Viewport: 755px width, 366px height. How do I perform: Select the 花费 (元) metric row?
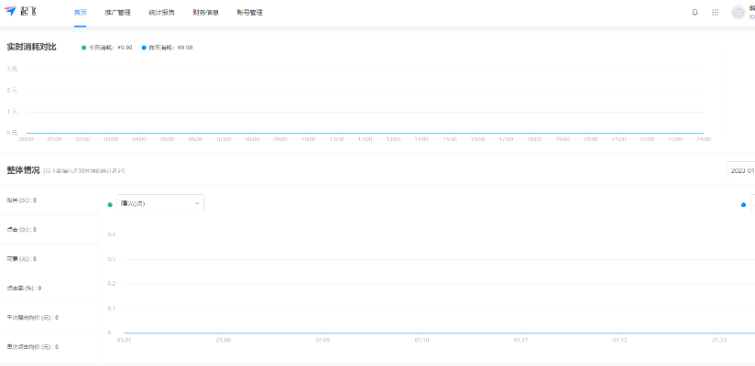(49, 259)
